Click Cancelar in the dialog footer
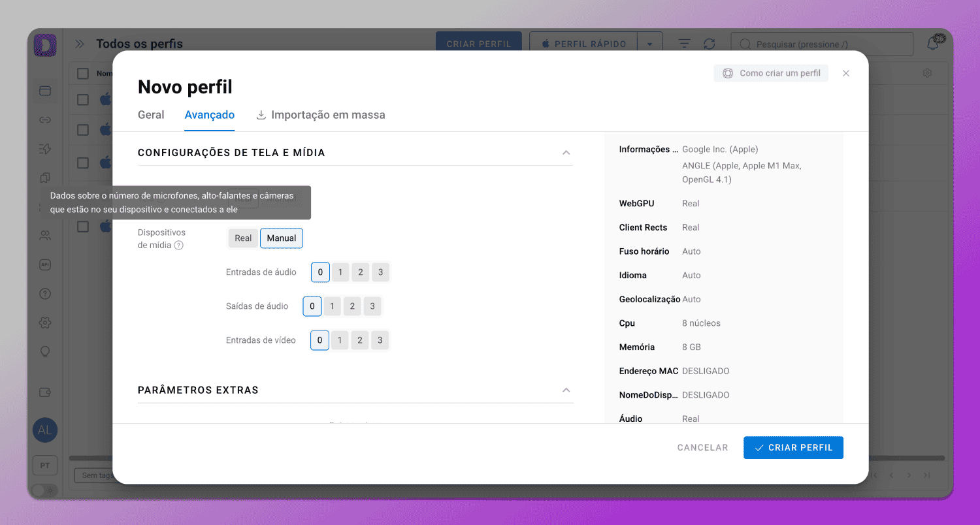 click(702, 448)
